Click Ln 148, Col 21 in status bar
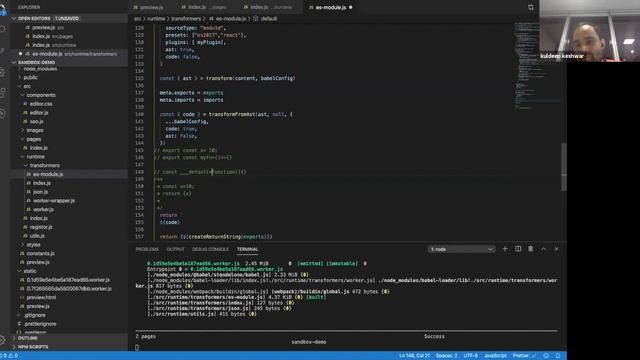This screenshot has height=360, width=640. tap(414, 356)
